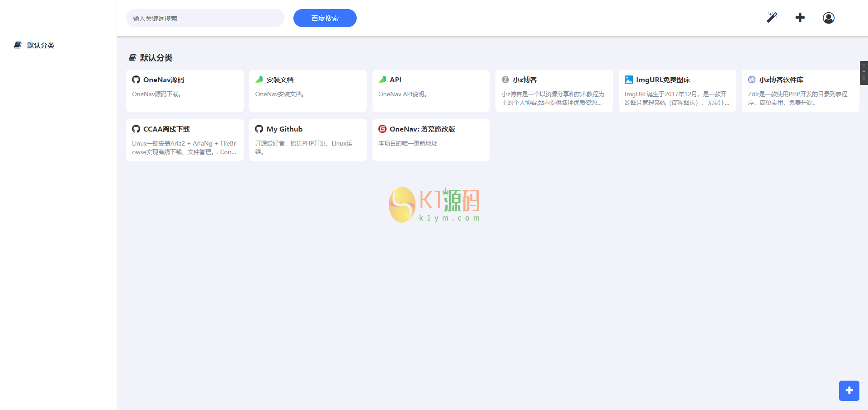868x410 pixels.
Task: Click the GitHub icon on CCAA离线下载
Action: tap(136, 129)
